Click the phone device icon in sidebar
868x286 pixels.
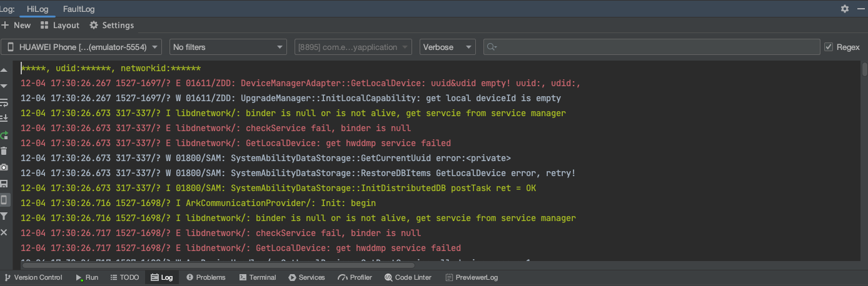tap(4, 200)
